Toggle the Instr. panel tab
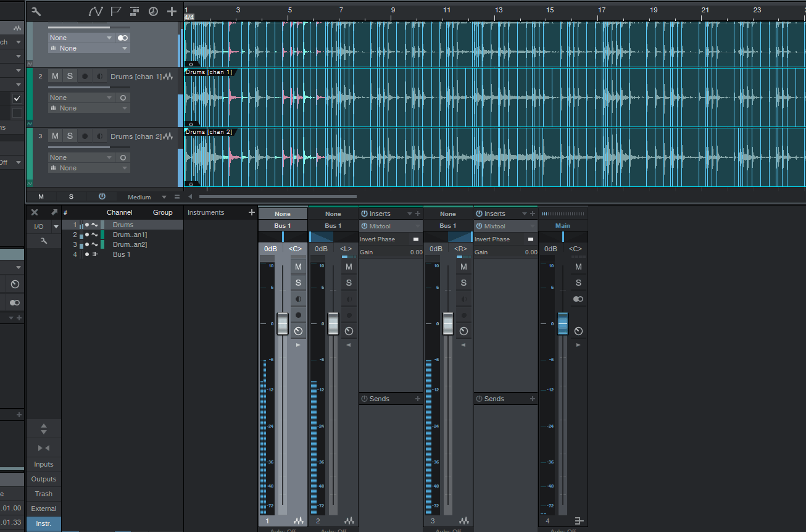Image resolution: width=806 pixels, height=532 pixels. coord(44,523)
